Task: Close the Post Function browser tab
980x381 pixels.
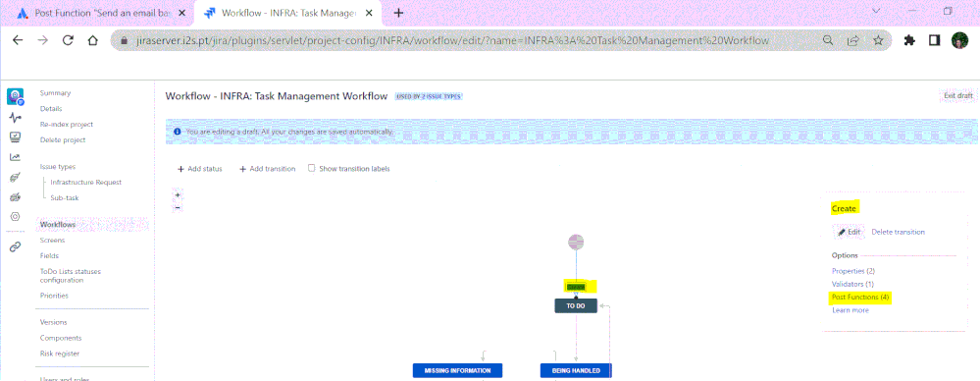Action: click(x=181, y=13)
